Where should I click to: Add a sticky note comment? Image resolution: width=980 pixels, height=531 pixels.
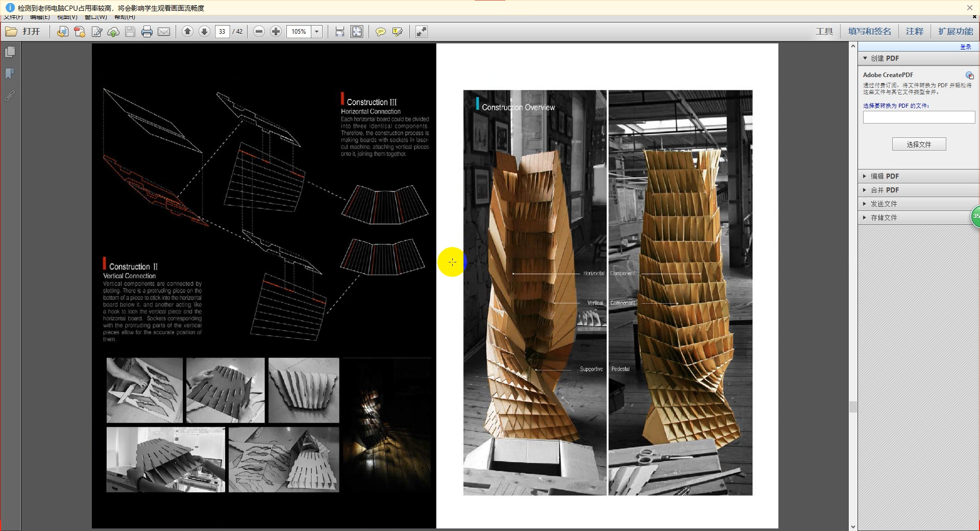[x=380, y=32]
